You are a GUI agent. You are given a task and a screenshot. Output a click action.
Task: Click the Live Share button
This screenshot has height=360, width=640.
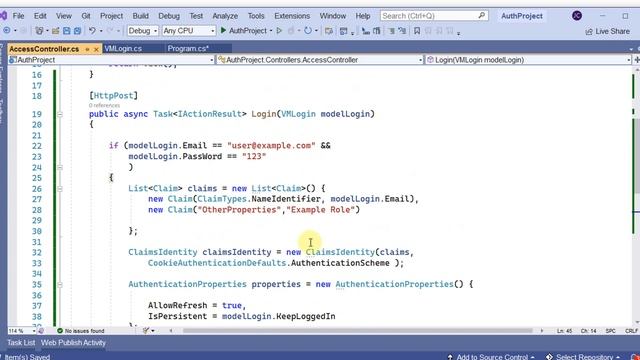pos(608,31)
